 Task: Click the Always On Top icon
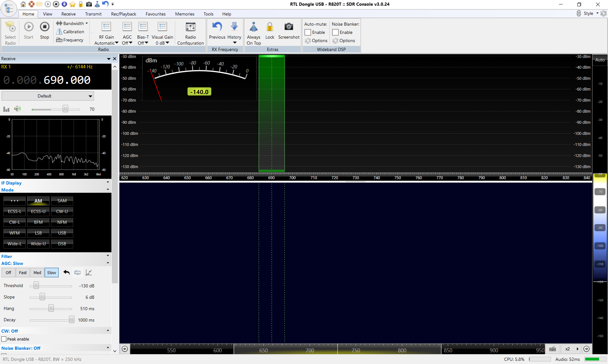click(253, 27)
